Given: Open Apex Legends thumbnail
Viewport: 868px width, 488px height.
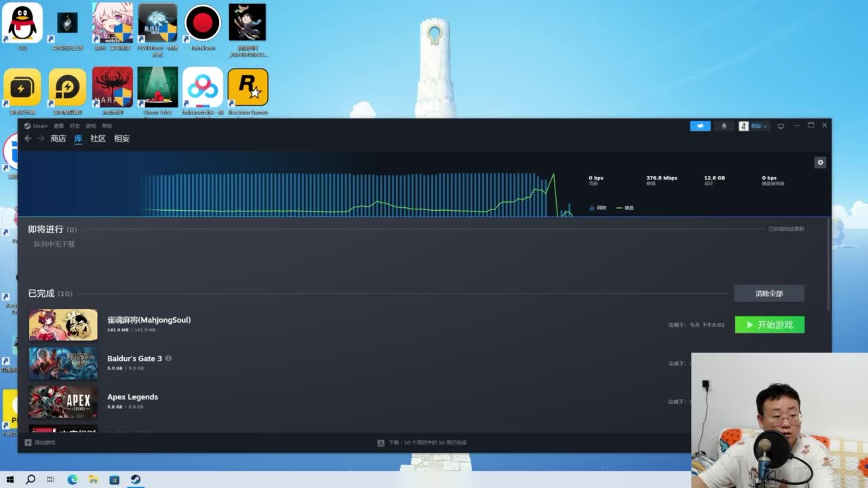Looking at the screenshot, I should (63, 402).
